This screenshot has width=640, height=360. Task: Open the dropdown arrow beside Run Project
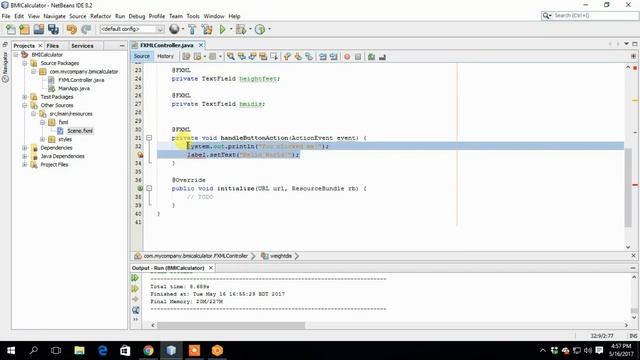coord(231,29)
